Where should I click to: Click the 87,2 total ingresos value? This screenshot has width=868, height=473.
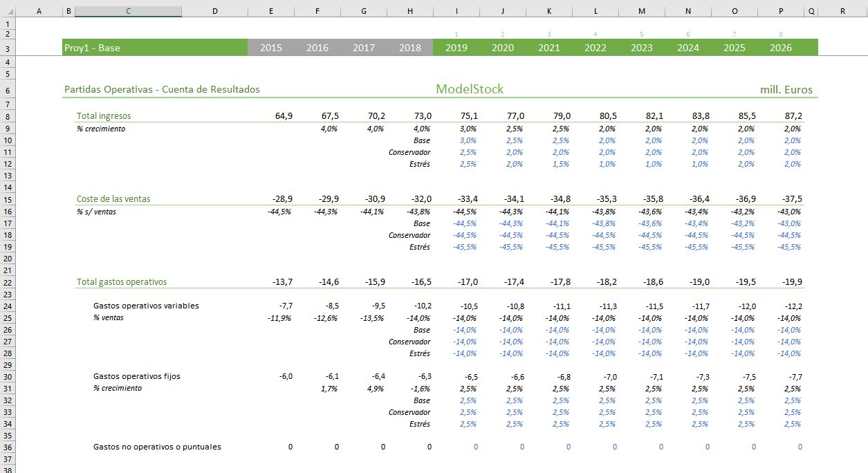[791, 116]
